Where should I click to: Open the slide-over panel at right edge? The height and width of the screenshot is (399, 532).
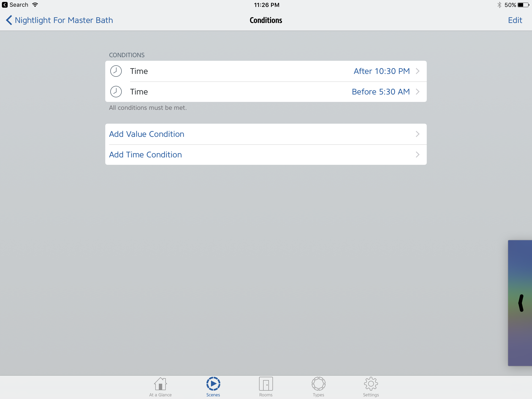[520, 303]
